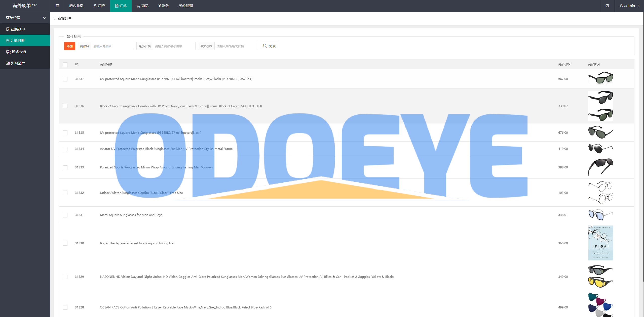Open the 用户 menu

[x=99, y=6]
